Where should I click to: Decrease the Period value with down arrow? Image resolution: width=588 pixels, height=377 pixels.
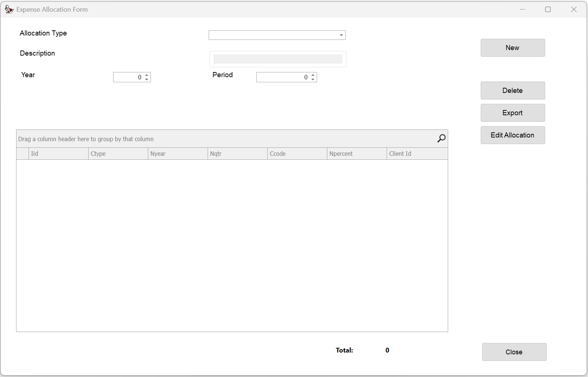pyautogui.click(x=313, y=79)
